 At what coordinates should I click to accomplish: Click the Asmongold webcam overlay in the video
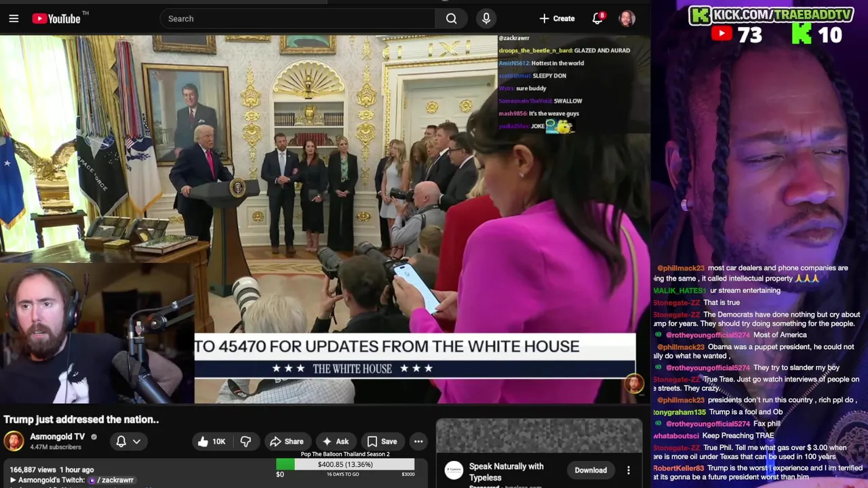click(97, 332)
